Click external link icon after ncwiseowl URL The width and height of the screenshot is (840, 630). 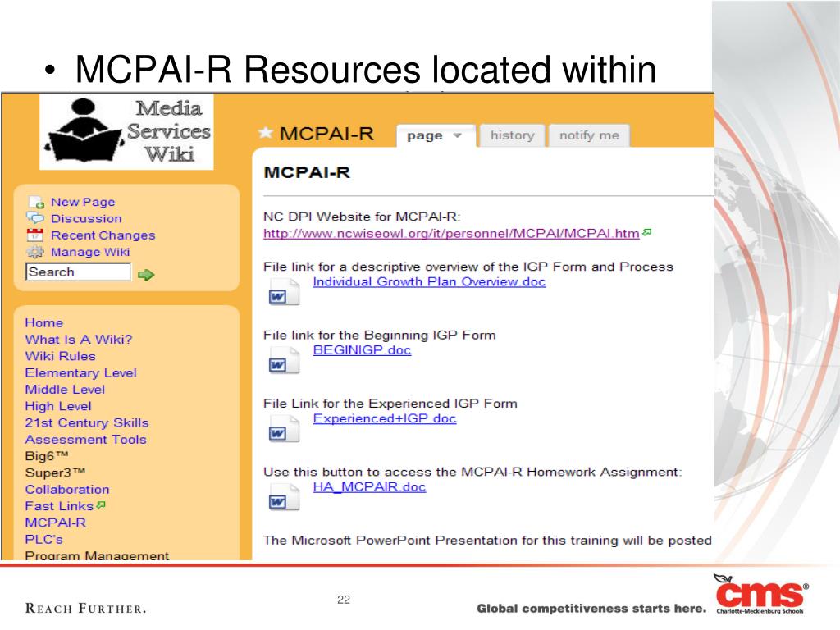tap(647, 232)
